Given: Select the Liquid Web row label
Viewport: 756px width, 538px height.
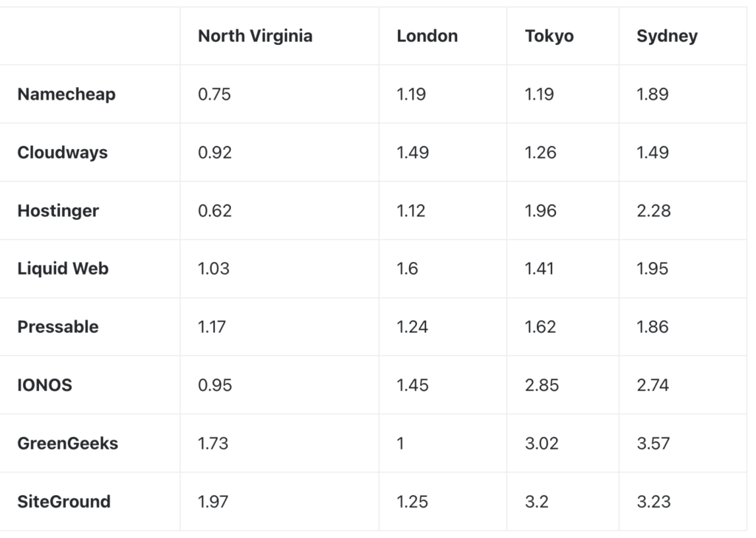Looking at the screenshot, I should tap(63, 269).
